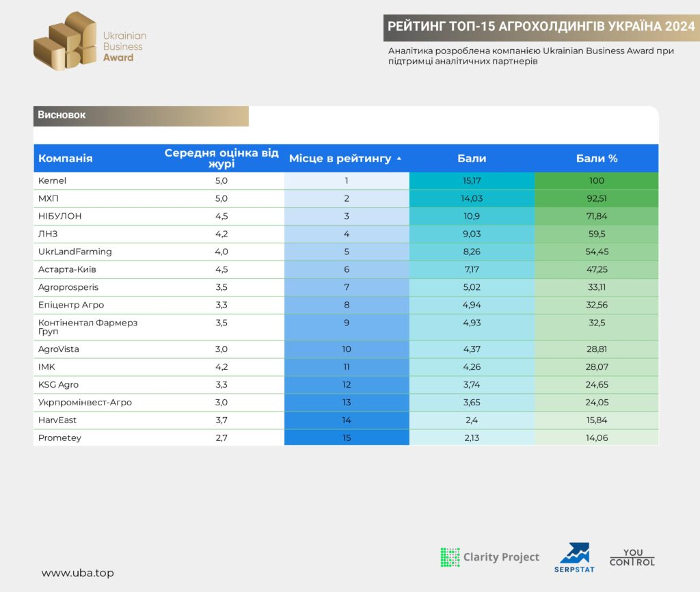Select the Agroprosperis company cell
The width and height of the screenshot is (700, 592).
click(x=96, y=287)
